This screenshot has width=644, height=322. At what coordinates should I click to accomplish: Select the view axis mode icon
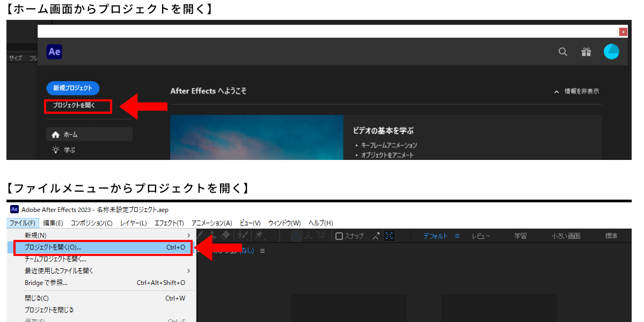pos(321,236)
